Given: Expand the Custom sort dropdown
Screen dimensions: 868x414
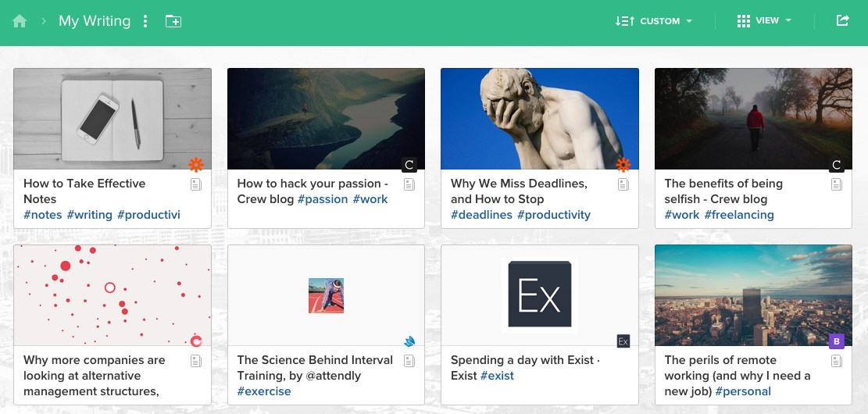Looking at the screenshot, I should pos(654,21).
